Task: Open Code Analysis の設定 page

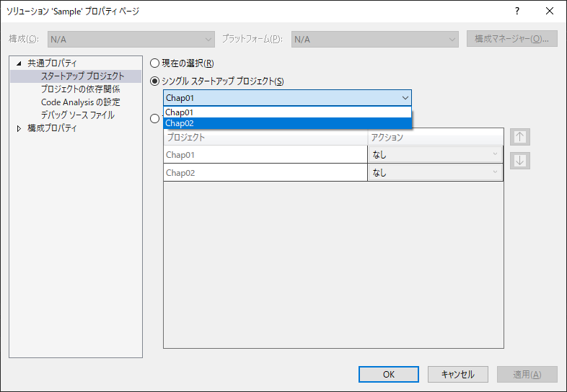Action: (80, 102)
